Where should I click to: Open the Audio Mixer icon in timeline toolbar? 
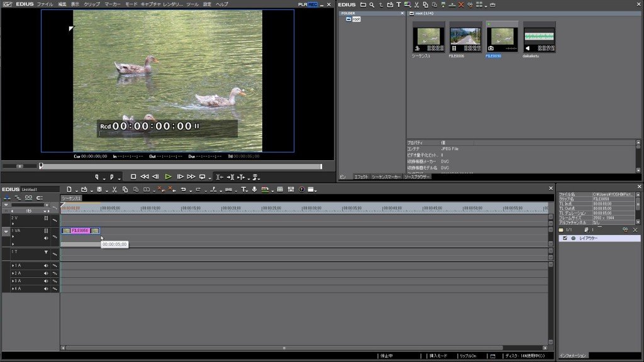[291, 189]
